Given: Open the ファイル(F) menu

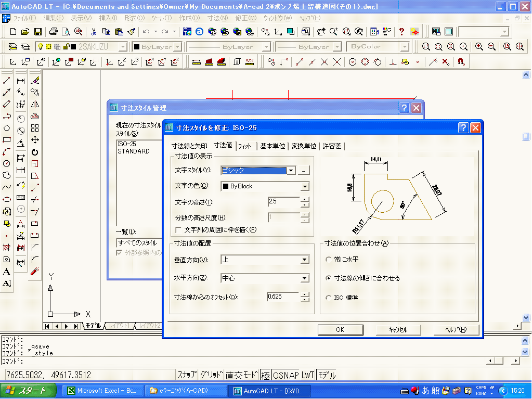Looking at the screenshot, I should point(24,18).
